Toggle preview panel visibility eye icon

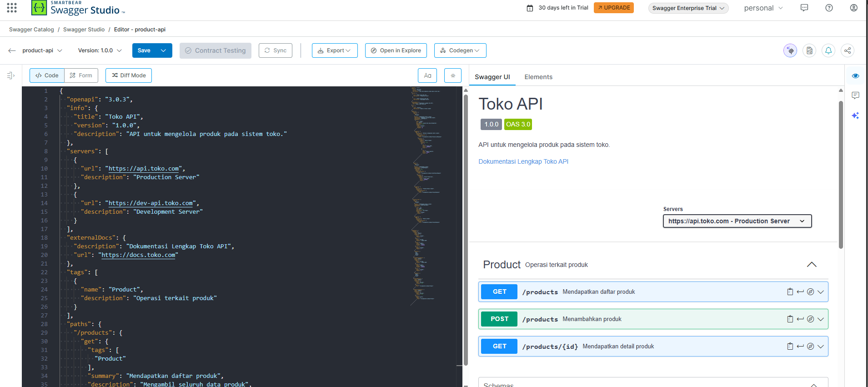coord(855,76)
